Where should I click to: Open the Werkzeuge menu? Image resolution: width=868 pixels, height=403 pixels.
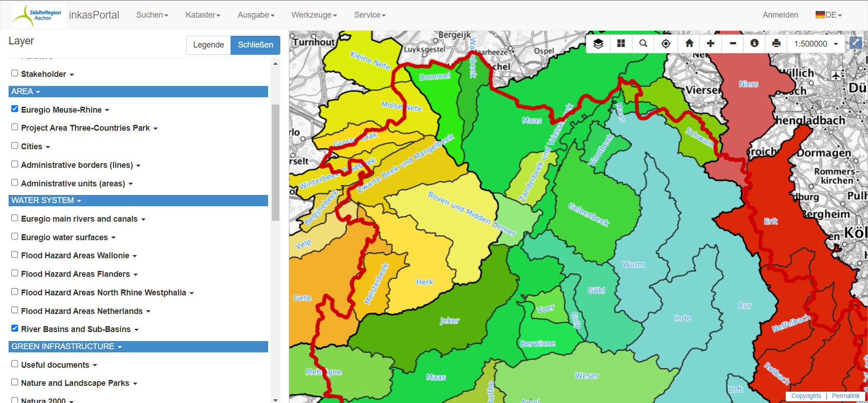(314, 15)
